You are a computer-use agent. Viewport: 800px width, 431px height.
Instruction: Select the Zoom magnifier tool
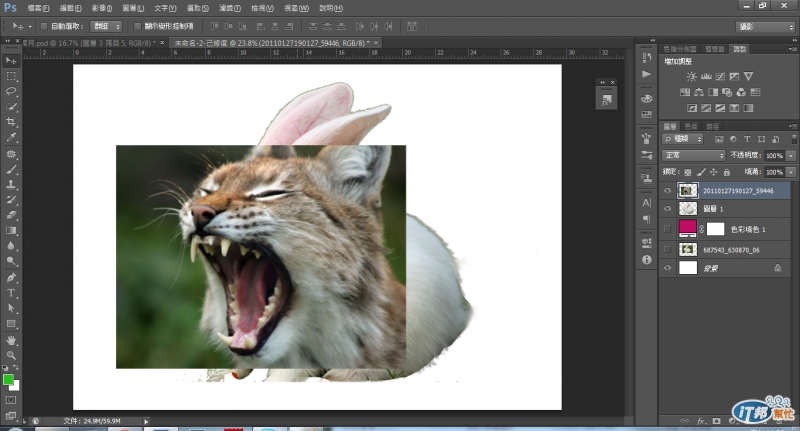(x=12, y=355)
